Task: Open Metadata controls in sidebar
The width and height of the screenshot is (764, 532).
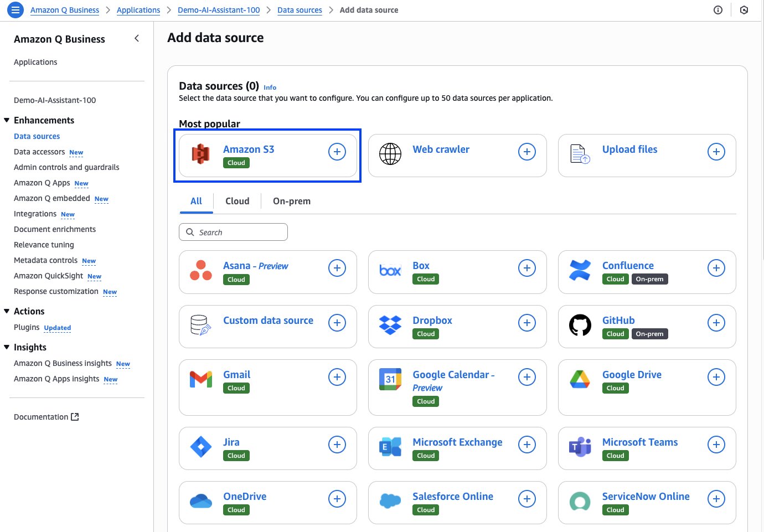Action: (x=45, y=260)
